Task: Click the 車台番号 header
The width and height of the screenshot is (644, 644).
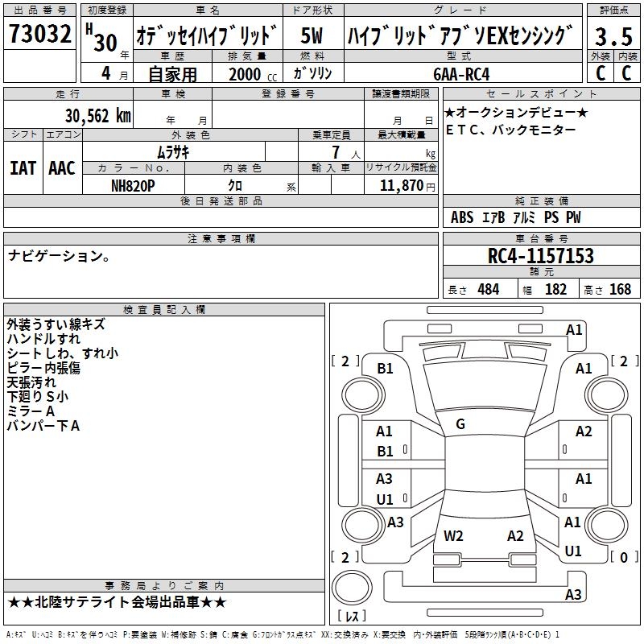Action: [x=541, y=238]
